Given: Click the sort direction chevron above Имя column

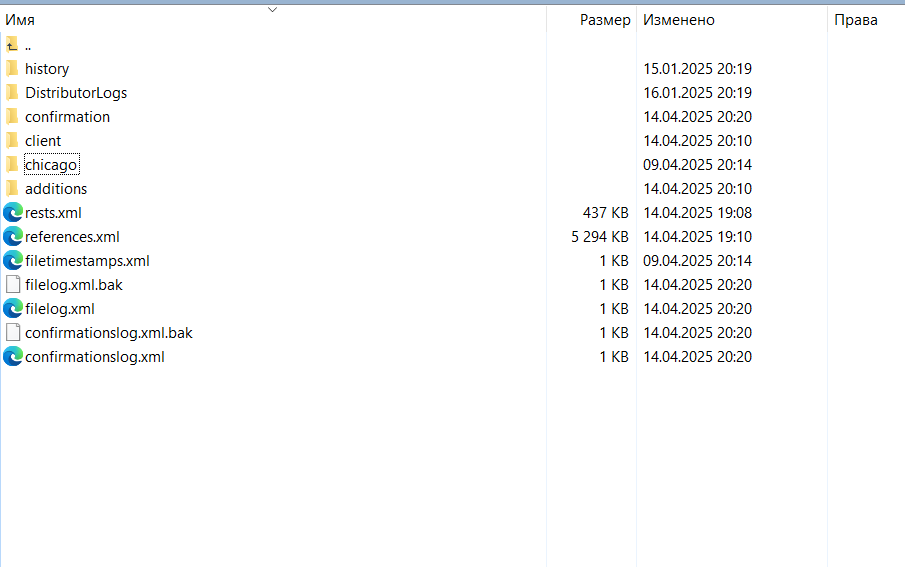Looking at the screenshot, I should (x=272, y=9).
